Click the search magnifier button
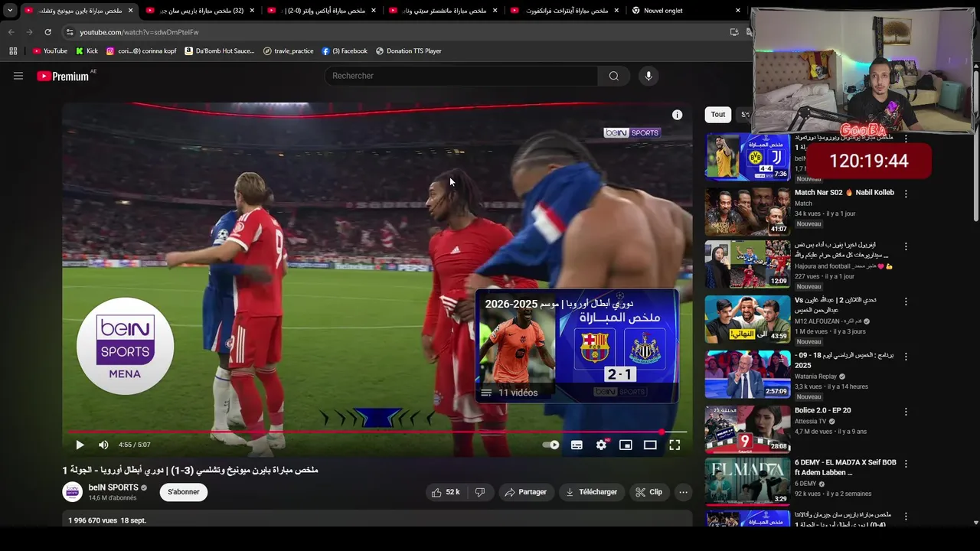The height and width of the screenshot is (551, 980). [613, 76]
